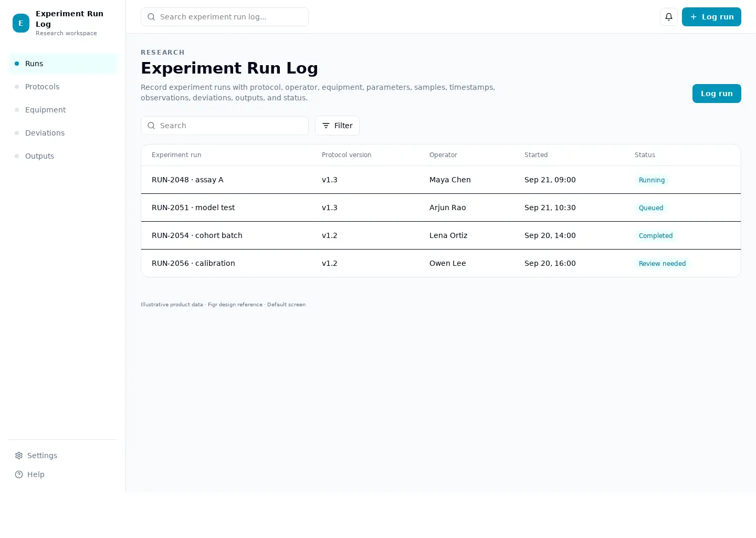Open the Filter button
Screen dimensions: 756x538
click(337, 126)
